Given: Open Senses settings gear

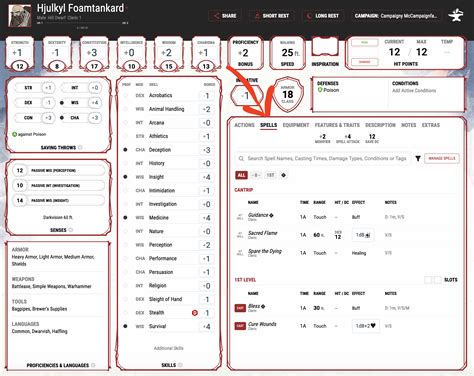Looking at the screenshot, I should click(x=71, y=230).
